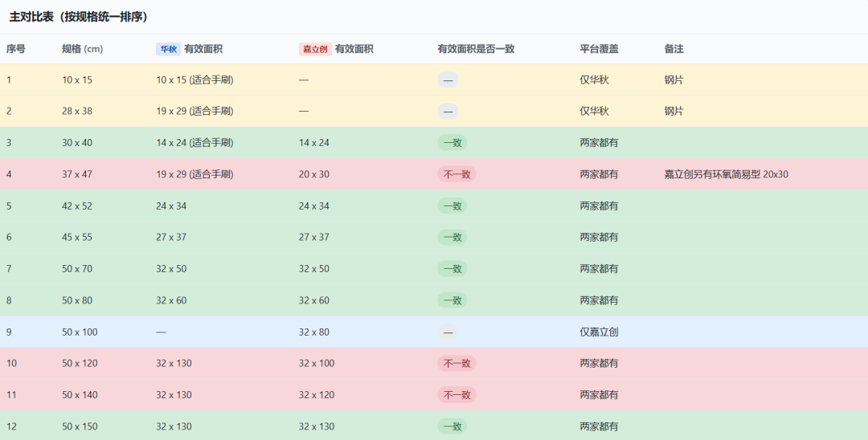Click 华秋 area 32 x 50 in row 7
The image size is (868, 440).
coord(171,269)
